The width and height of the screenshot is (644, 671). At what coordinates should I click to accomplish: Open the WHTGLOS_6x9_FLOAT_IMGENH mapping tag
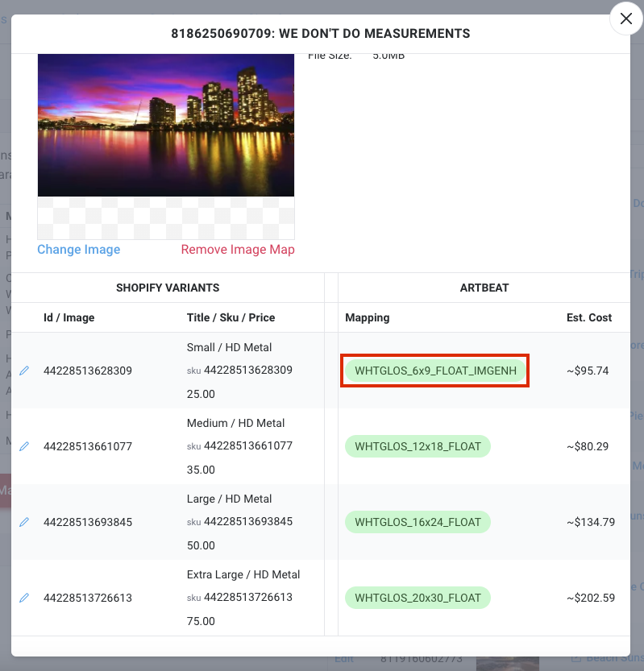point(435,371)
